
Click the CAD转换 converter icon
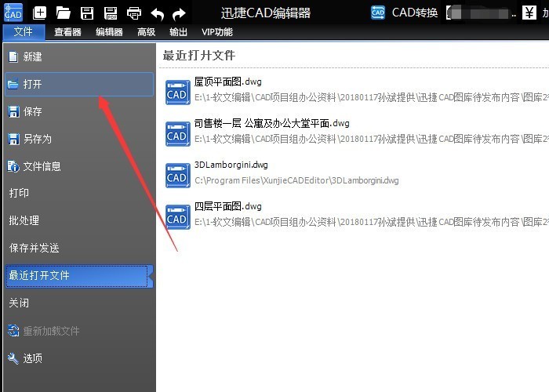[378, 13]
